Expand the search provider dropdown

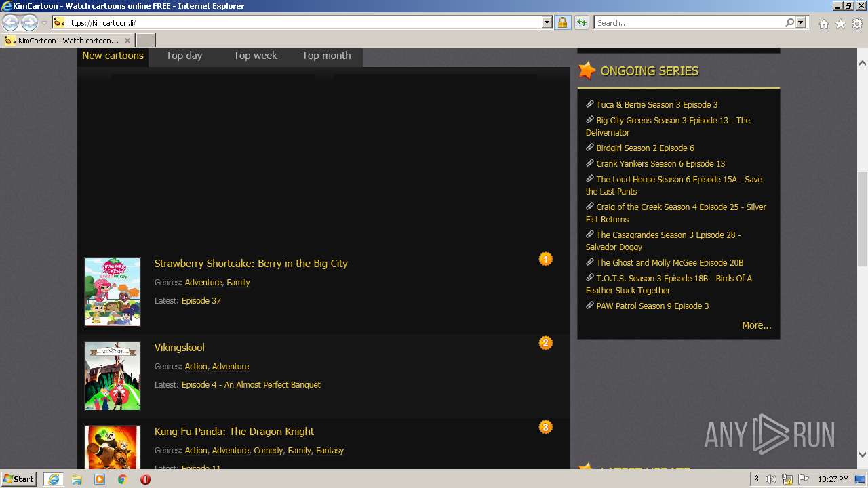coord(801,22)
